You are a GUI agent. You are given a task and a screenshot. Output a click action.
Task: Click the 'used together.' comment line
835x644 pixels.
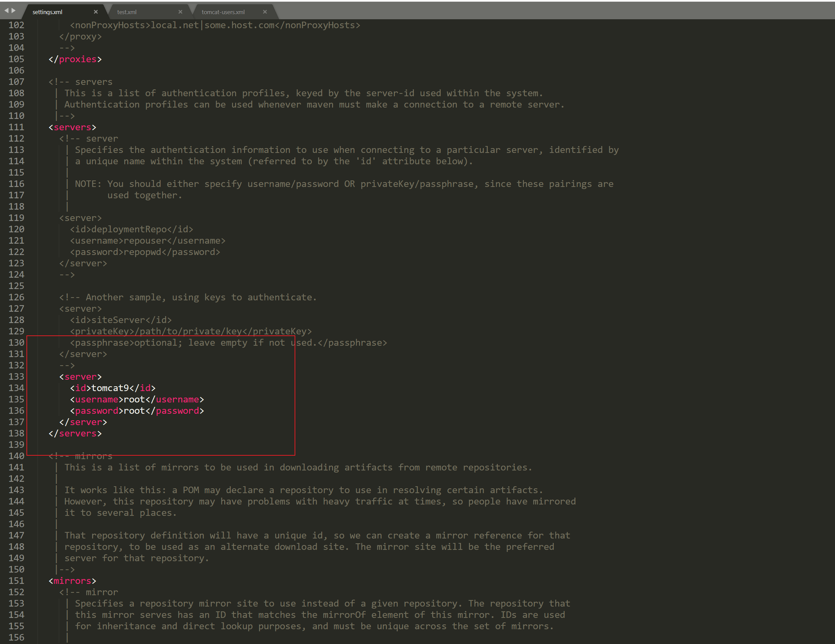(145, 195)
